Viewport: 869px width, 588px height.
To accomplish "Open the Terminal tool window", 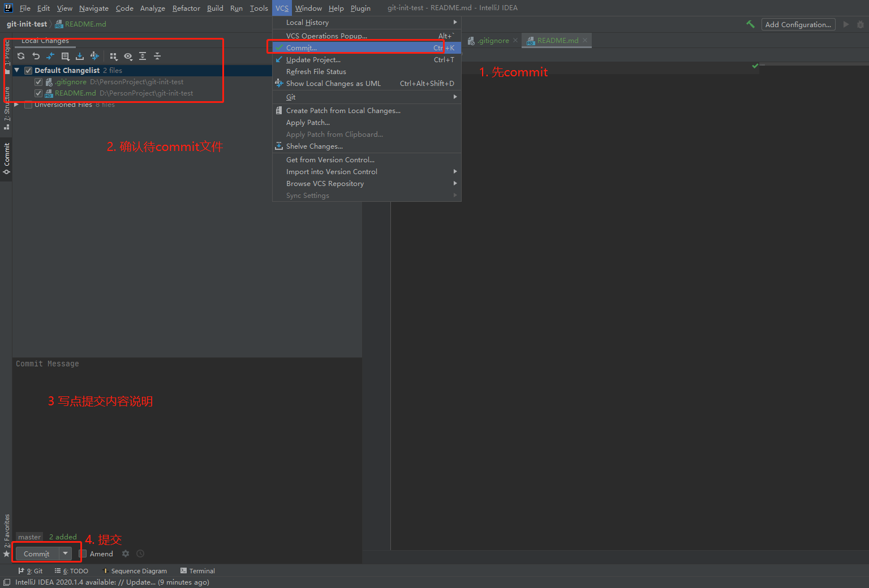I will click(x=197, y=571).
